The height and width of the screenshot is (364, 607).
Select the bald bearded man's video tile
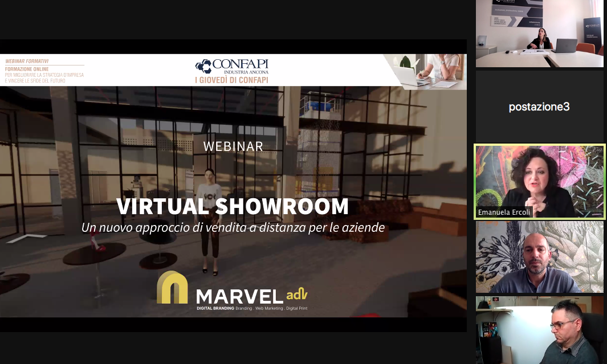click(x=539, y=257)
